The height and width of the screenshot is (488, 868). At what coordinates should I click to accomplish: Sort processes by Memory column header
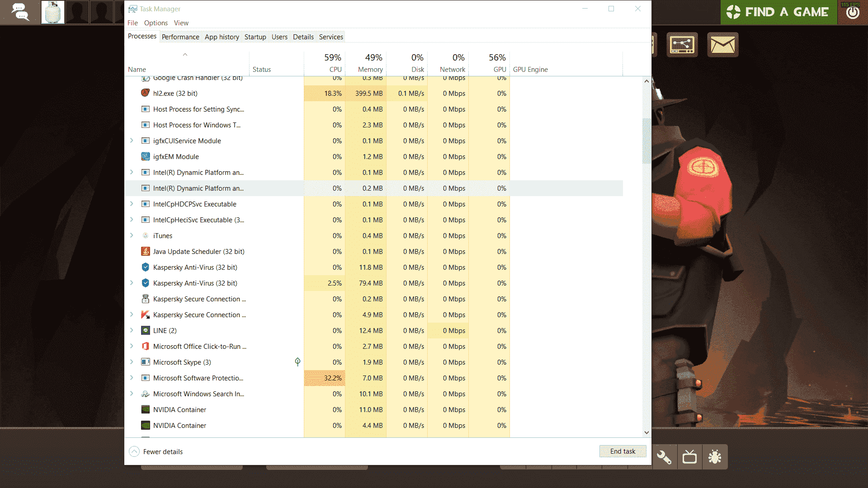(366, 63)
